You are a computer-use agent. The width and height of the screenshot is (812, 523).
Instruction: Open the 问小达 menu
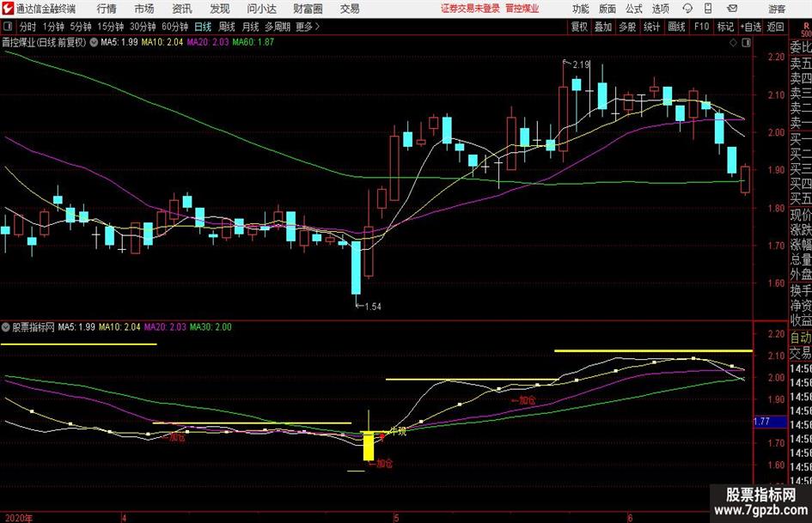pyautogui.click(x=261, y=9)
